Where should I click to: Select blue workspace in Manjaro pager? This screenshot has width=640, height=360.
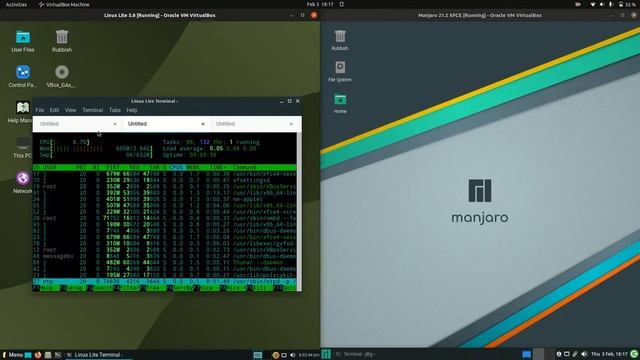(527, 354)
